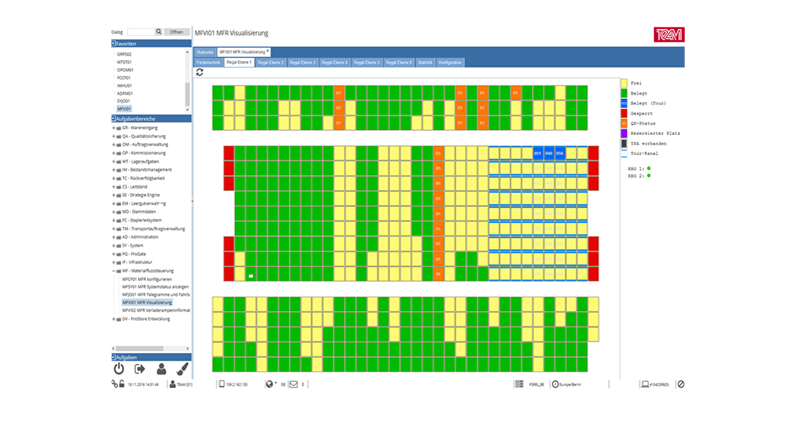Viewport: 800px width, 443px height.
Task: Switch to the Regal Ebene 5 tab
Action: (367, 62)
